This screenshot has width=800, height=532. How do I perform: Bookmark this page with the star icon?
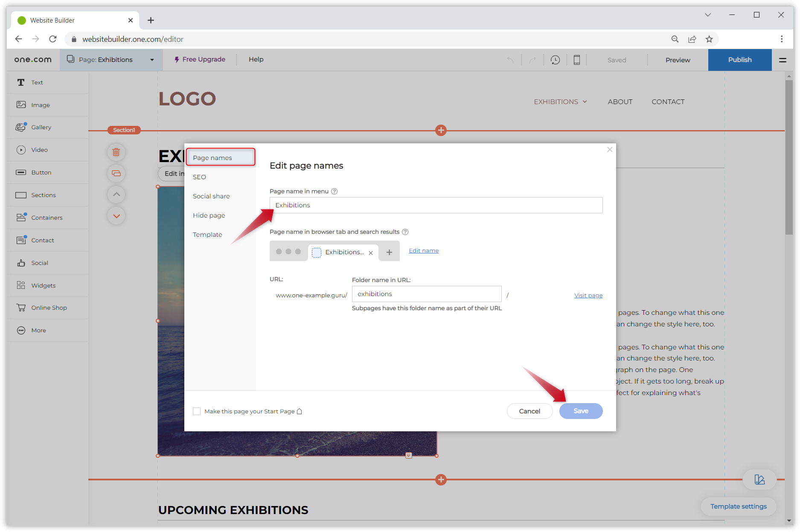pos(709,39)
